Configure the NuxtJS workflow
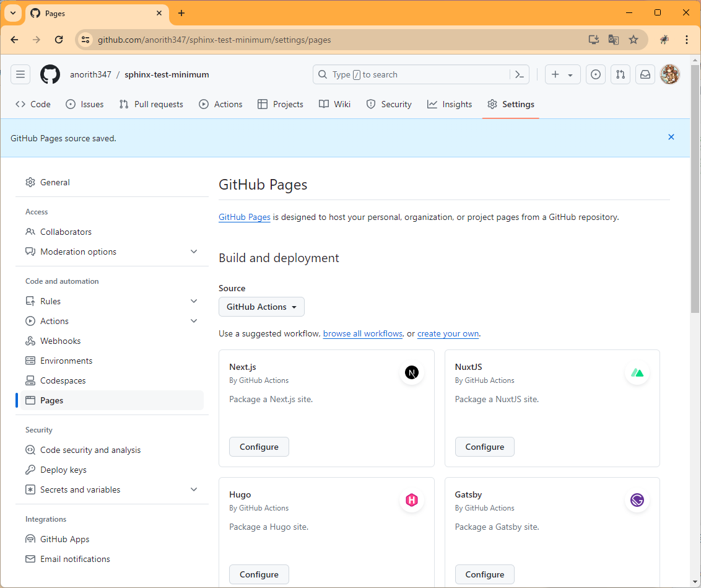Screen dimensions: 701x588 click(x=485, y=447)
